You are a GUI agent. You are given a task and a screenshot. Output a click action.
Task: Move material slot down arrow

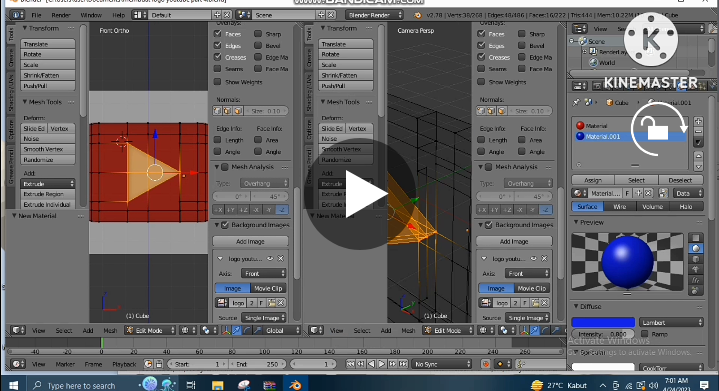coord(698,166)
